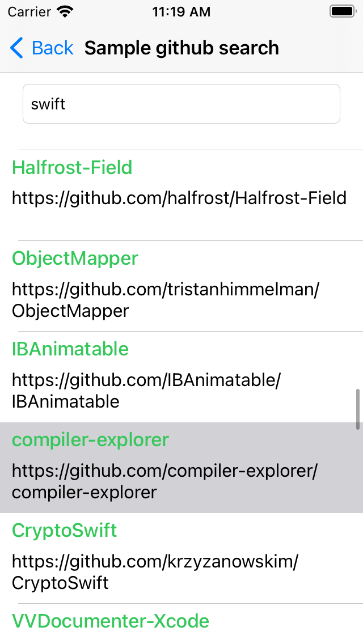Open the tristanhimmelman/ObjectMapper URL
363x644 pixels.
[x=166, y=300]
